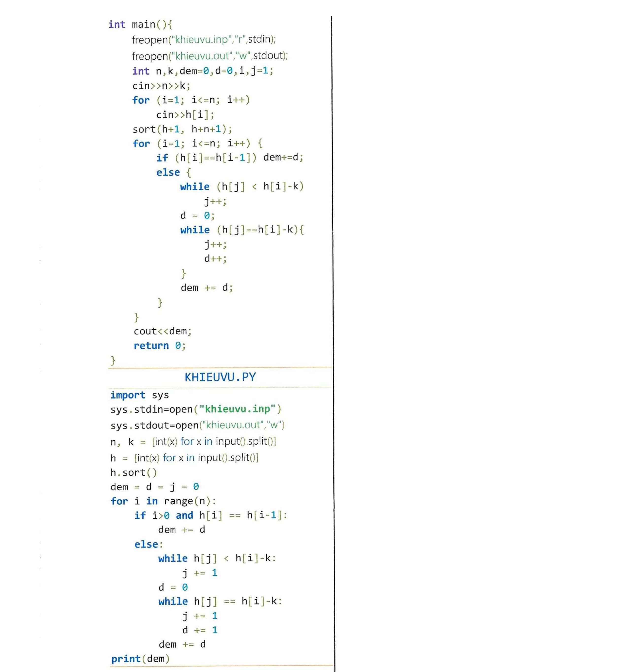The width and height of the screenshot is (628, 672).
Task: Click the 'd++;' line
Action: (x=215, y=259)
